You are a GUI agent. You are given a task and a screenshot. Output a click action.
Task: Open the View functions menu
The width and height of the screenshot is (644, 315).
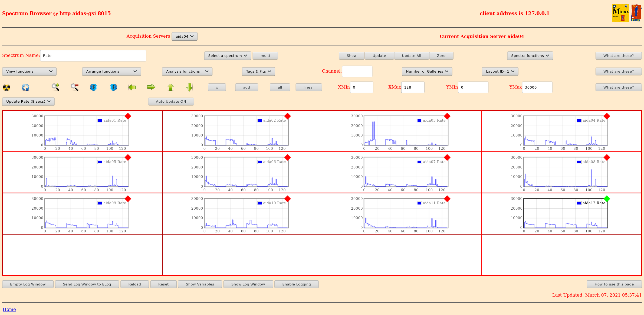(x=29, y=72)
